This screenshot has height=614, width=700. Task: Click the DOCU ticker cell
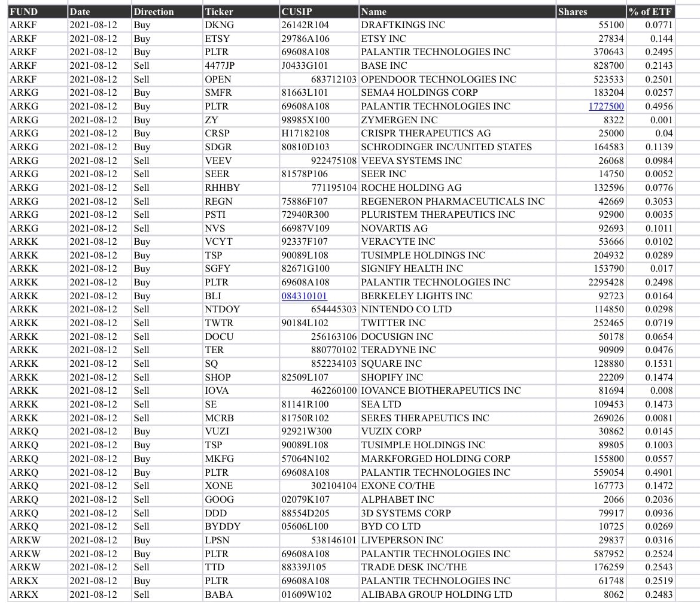tap(241, 337)
